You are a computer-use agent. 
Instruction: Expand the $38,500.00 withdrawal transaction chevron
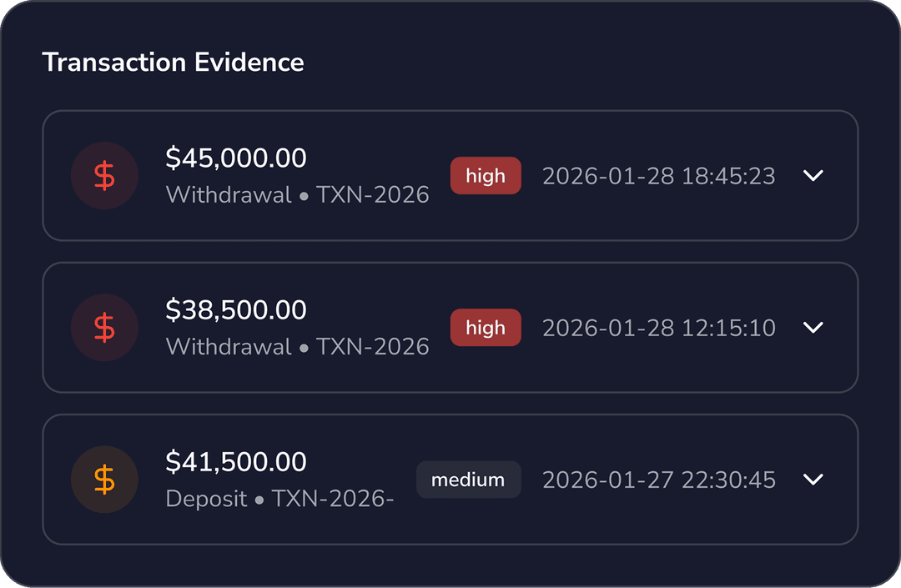click(x=813, y=328)
